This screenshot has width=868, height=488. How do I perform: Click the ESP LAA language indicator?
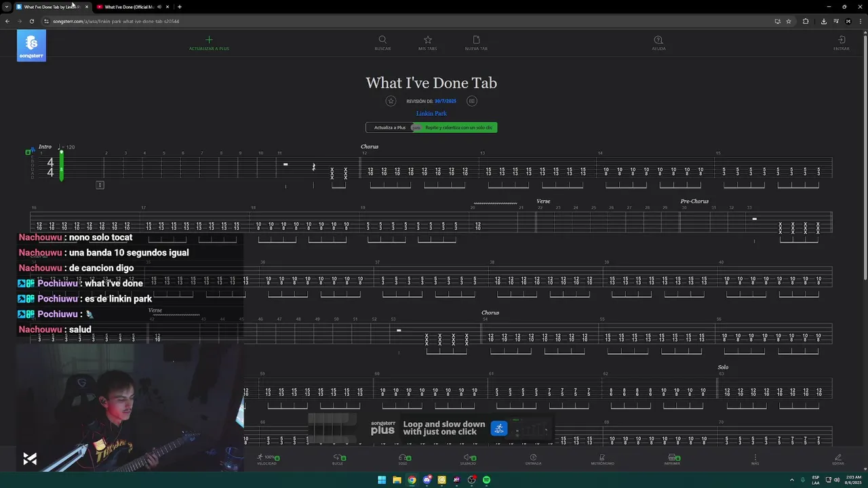(x=816, y=480)
